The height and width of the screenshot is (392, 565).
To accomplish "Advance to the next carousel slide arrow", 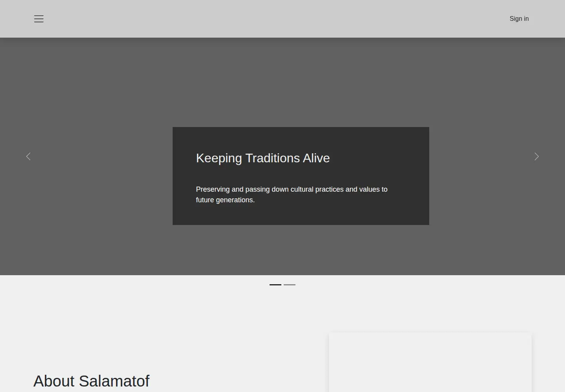I will point(537,156).
